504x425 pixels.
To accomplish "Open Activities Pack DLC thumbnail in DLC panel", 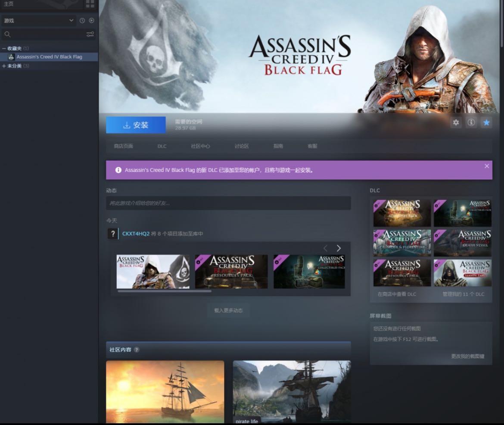I will tap(402, 213).
